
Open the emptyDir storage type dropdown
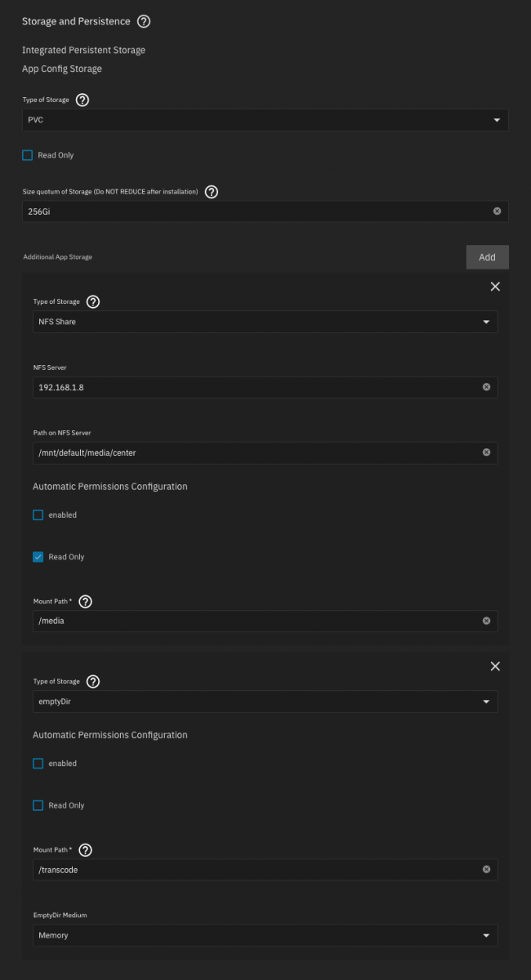tap(265, 702)
